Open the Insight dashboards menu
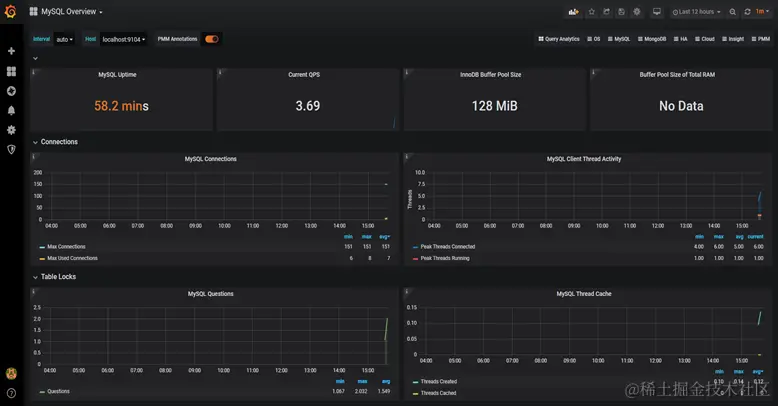The width and height of the screenshot is (778, 406). pyautogui.click(x=733, y=39)
